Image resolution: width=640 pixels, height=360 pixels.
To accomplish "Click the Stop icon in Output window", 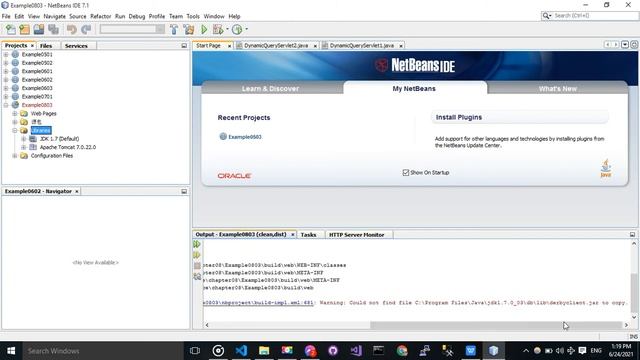I will [x=197, y=266].
